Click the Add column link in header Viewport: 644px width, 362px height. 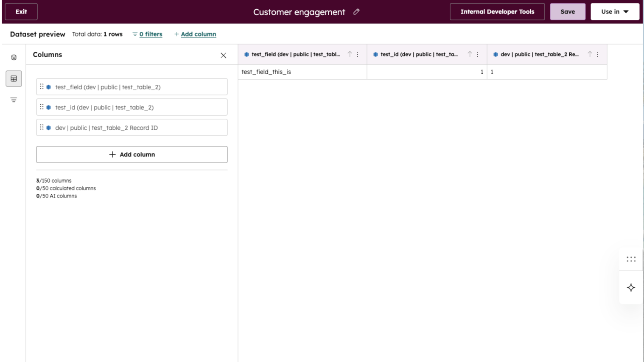[x=198, y=34]
